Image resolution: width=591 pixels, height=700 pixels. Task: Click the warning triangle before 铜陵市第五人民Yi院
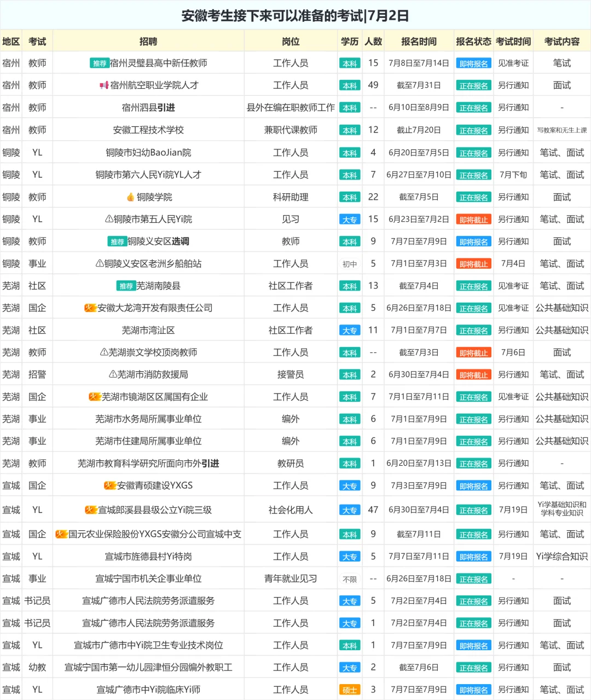tap(109, 219)
